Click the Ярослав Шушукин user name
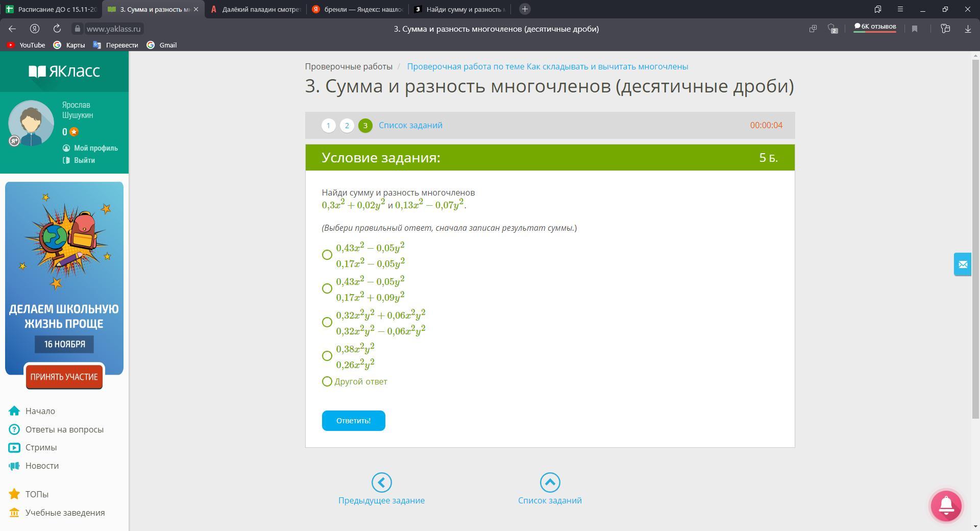Image resolution: width=980 pixels, height=531 pixels. click(x=78, y=110)
